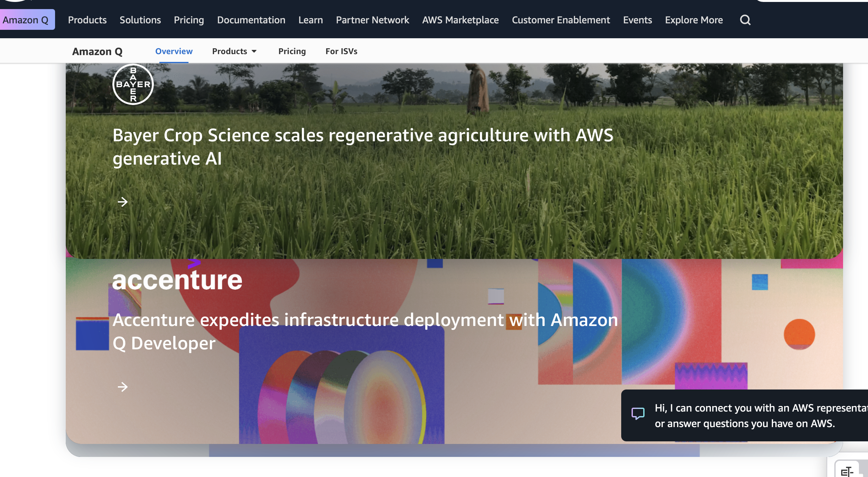Click the Products dropdown caret arrow
The height and width of the screenshot is (477, 868).
tap(254, 51)
